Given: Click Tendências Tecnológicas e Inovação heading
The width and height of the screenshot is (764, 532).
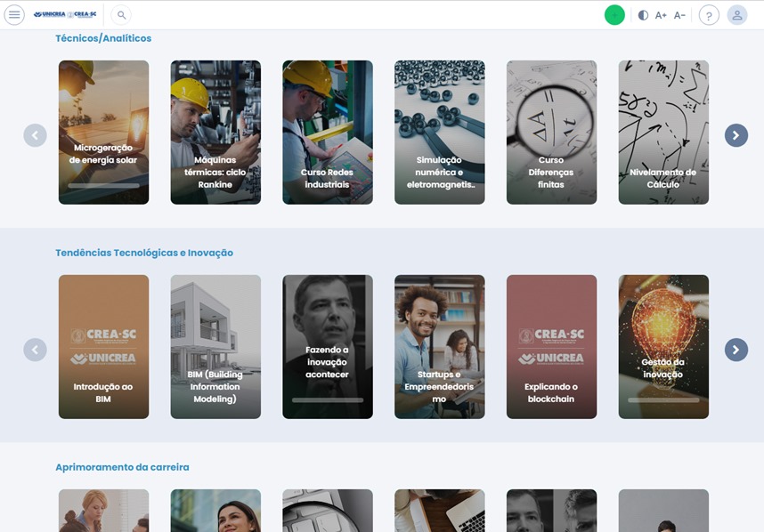Looking at the screenshot, I should tap(144, 253).
